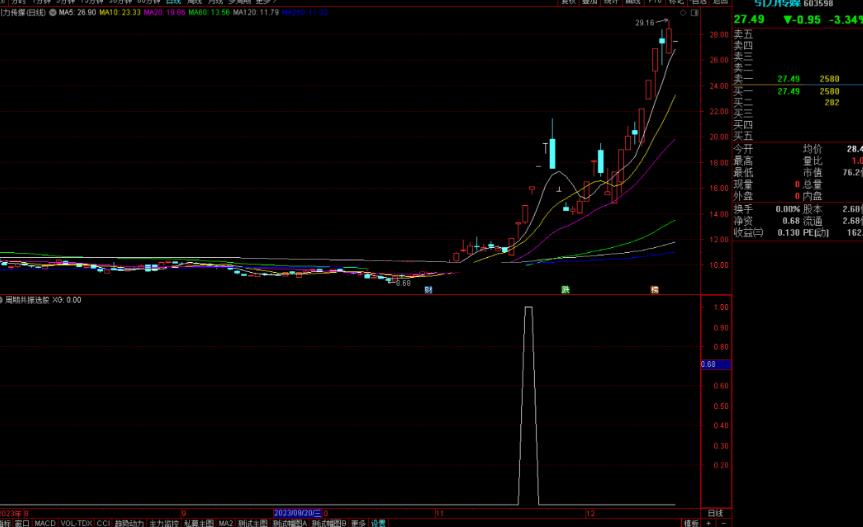This screenshot has height=527, width=863.
Task: Select the MA2 indicator tab
Action: coord(226,523)
